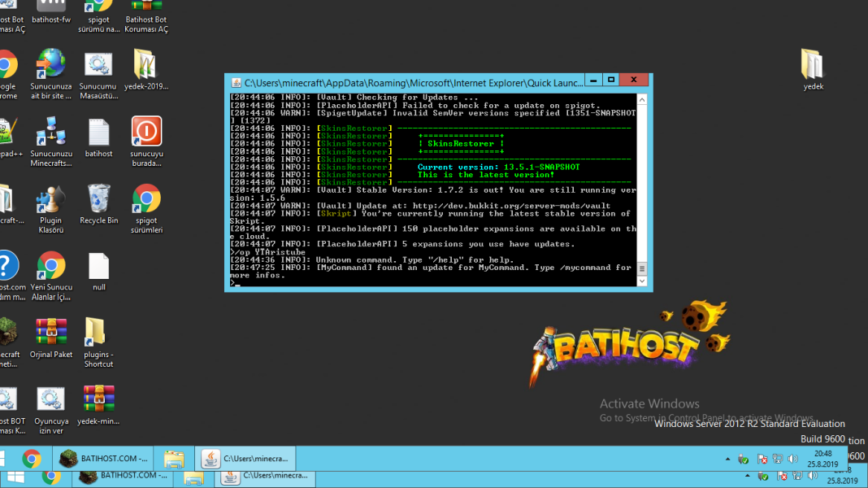
Task: Select the Recycle Bin icon
Action: tap(98, 204)
